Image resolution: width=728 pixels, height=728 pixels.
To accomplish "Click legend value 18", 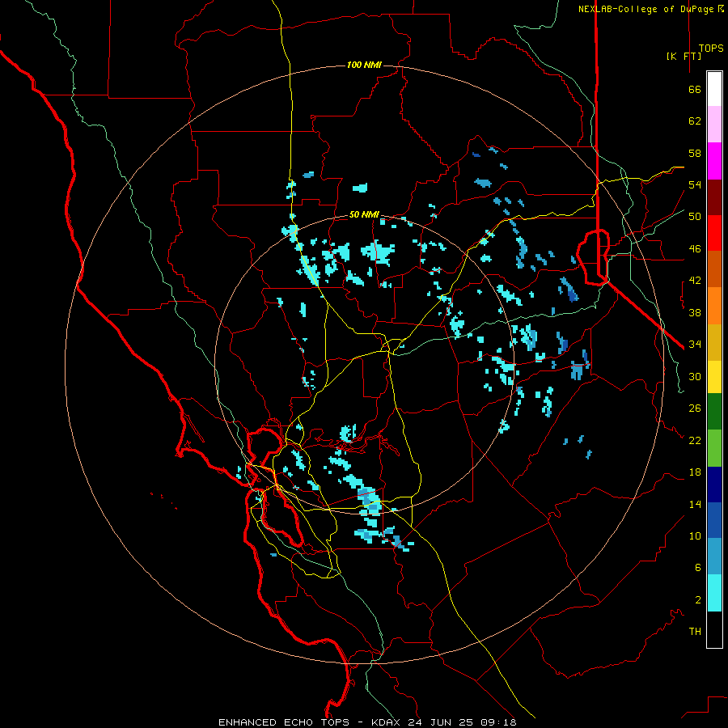I will (x=695, y=472).
